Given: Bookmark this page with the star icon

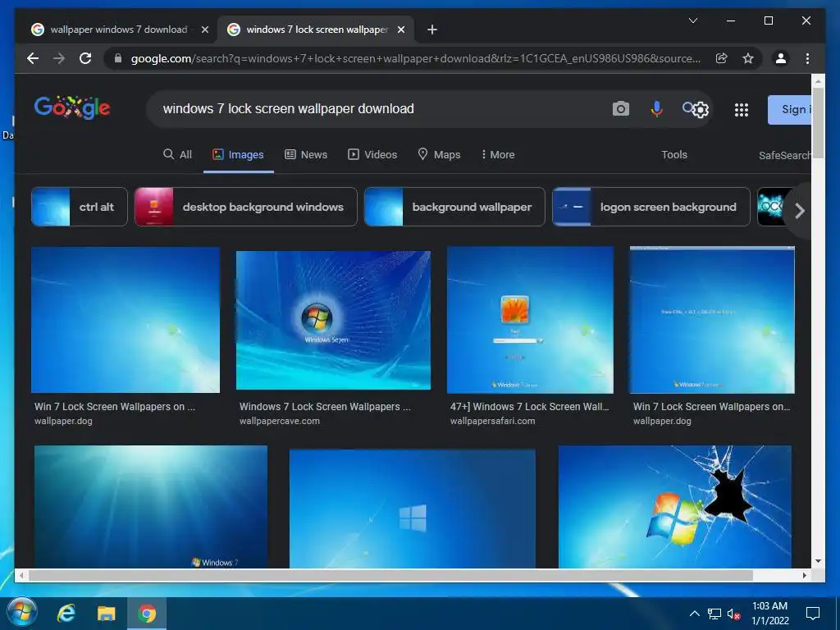Looking at the screenshot, I should coord(748,58).
